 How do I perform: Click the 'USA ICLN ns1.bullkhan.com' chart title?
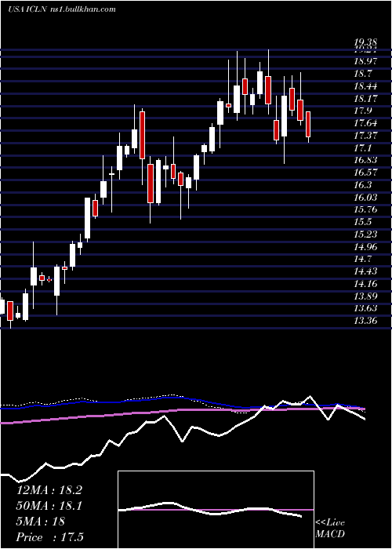[x=62, y=9]
